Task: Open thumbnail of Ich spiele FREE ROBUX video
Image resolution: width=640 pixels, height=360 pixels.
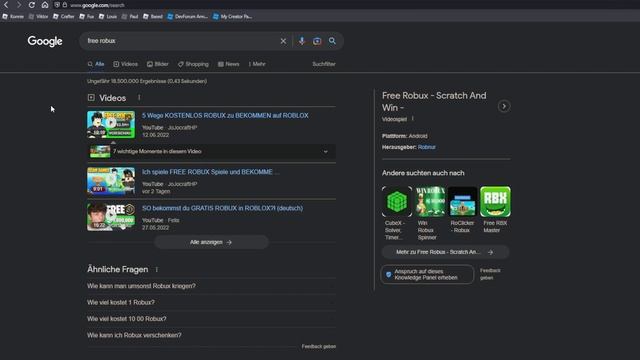Action: 111,181
